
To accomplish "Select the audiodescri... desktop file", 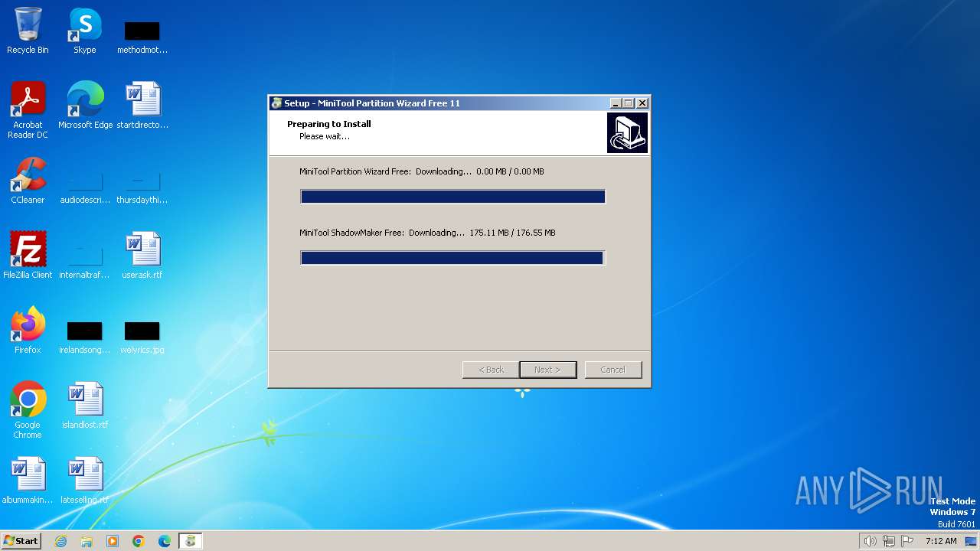I will (85, 188).
